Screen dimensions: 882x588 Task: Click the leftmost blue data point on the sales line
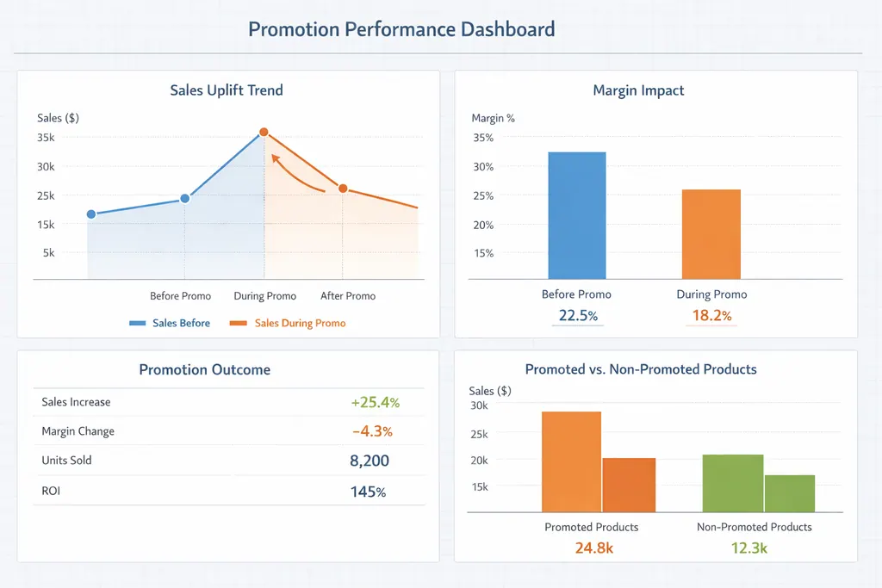(x=91, y=214)
